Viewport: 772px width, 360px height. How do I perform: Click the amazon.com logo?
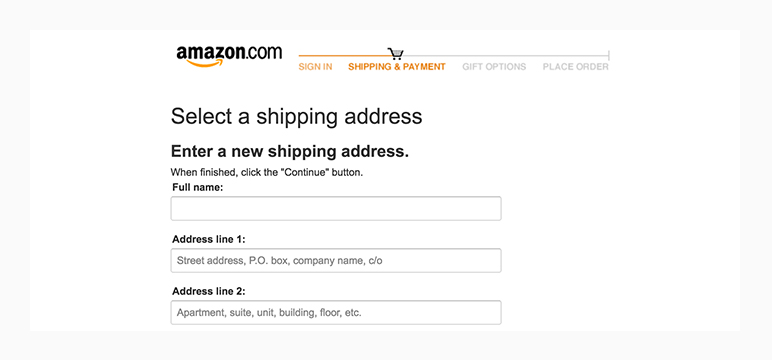tap(229, 56)
